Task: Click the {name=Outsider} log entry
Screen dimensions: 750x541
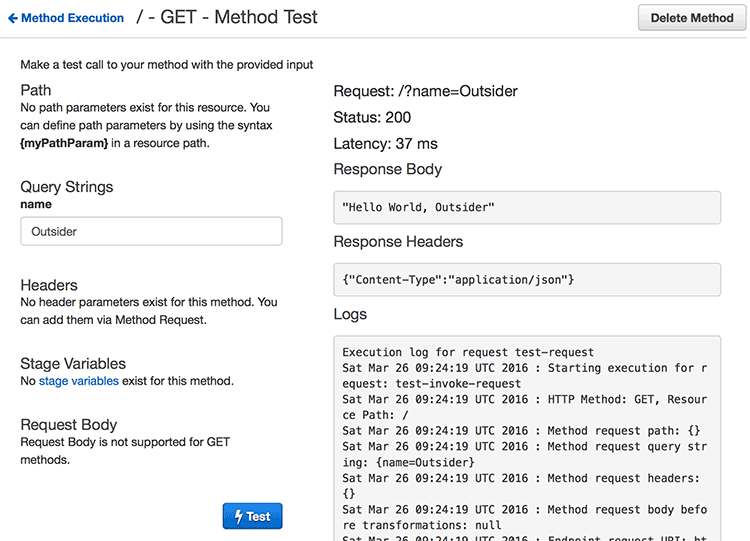Action: pos(425,462)
